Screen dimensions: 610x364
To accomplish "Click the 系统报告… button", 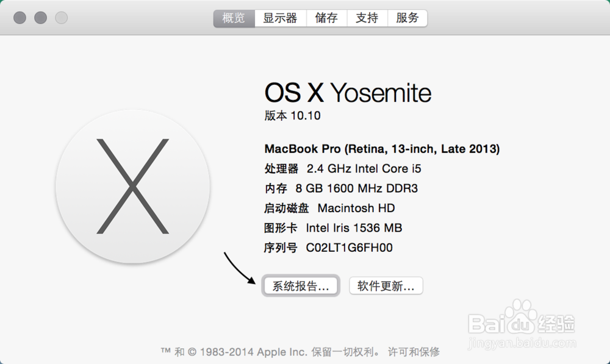I will coord(300,286).
